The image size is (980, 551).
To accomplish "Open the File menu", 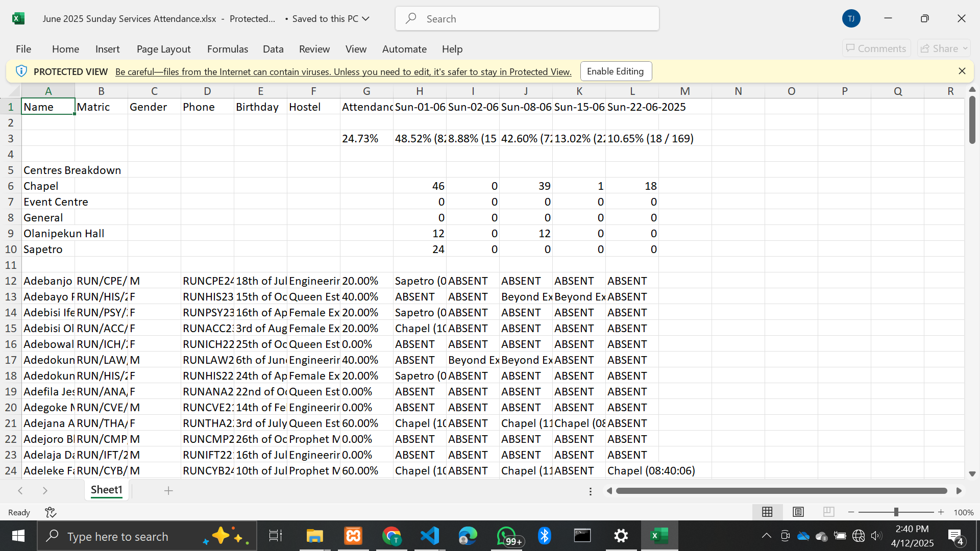I will 23,49.
